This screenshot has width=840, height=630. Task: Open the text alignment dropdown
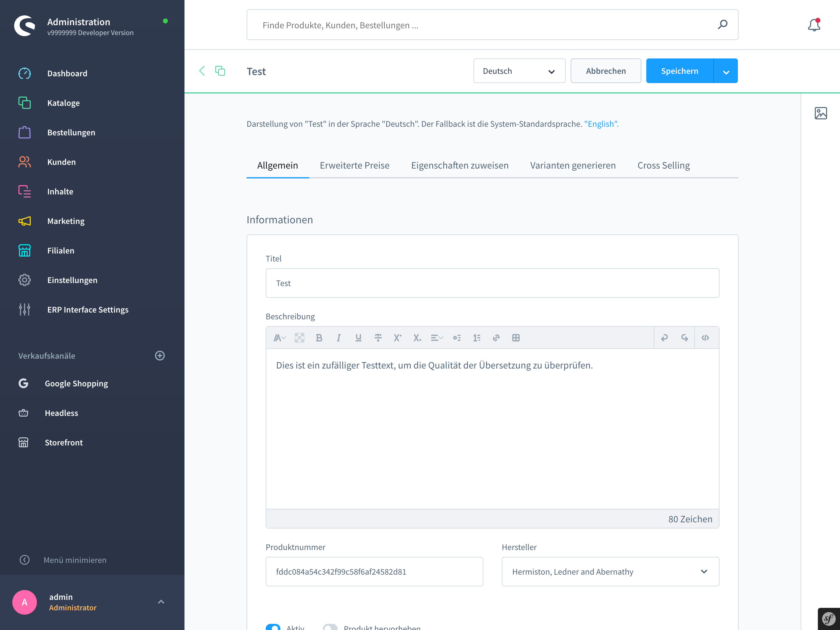(437, 337)
